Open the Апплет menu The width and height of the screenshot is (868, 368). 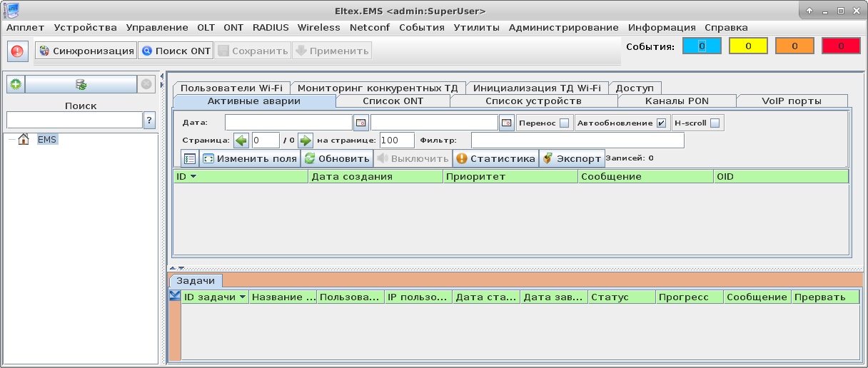[x=25, y=28]
